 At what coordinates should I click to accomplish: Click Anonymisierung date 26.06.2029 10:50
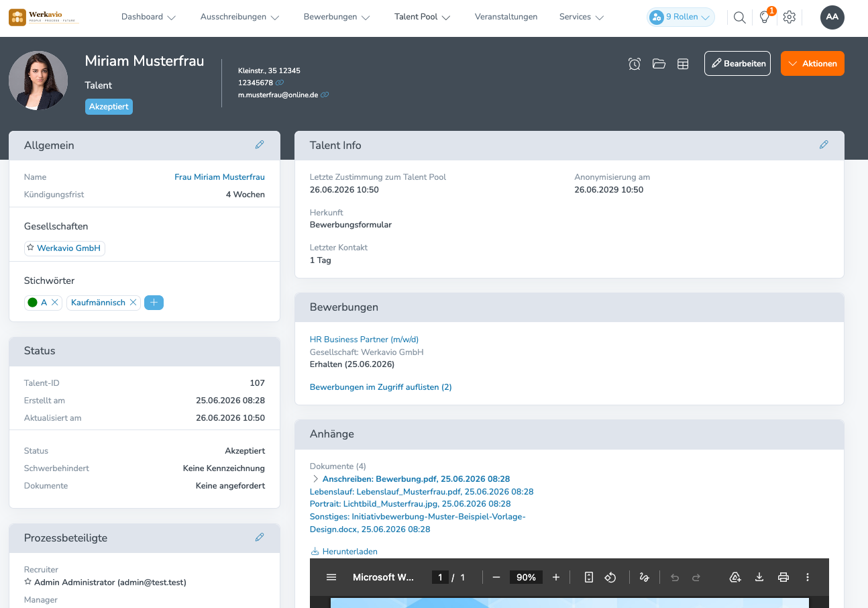tap(609, 190)
